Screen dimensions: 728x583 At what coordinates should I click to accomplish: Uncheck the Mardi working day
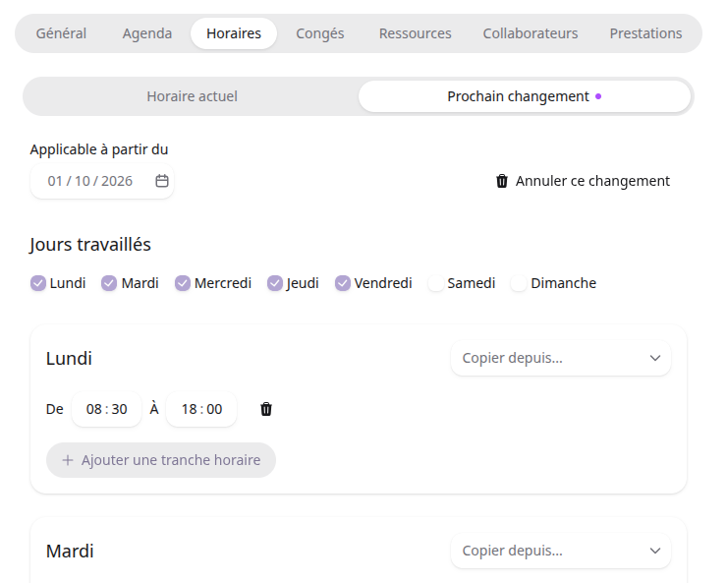pos(109,283)
